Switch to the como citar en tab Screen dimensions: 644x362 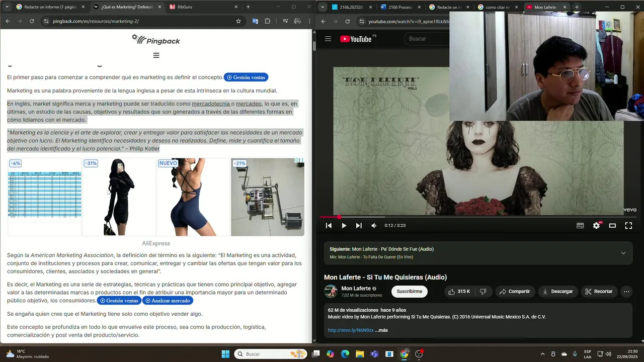498,7
